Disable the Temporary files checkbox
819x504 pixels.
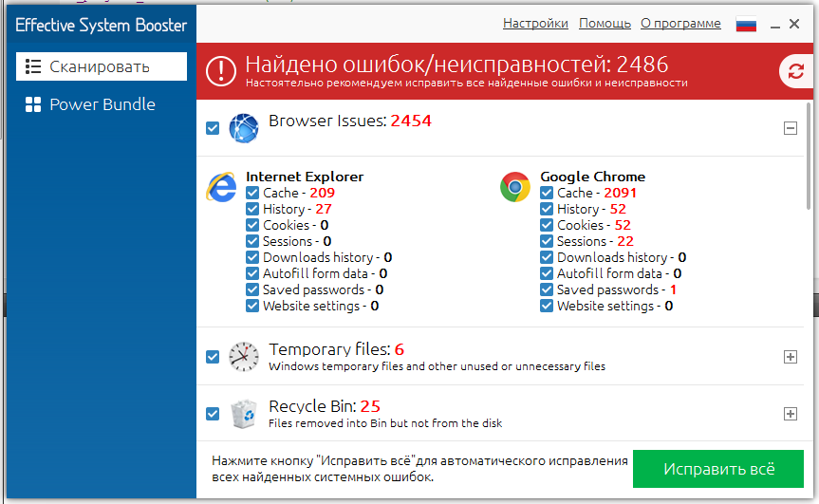(213, 357)
